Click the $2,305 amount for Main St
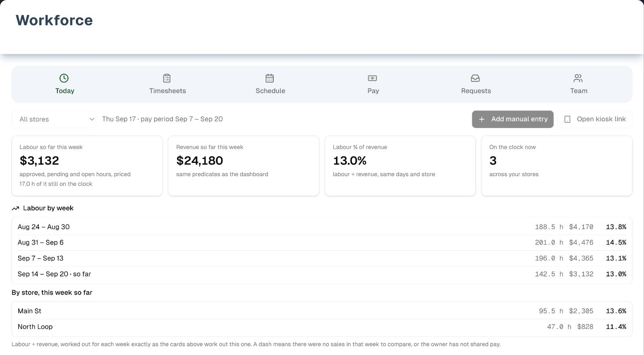The image size is (644, 355). tap(581, 311)
